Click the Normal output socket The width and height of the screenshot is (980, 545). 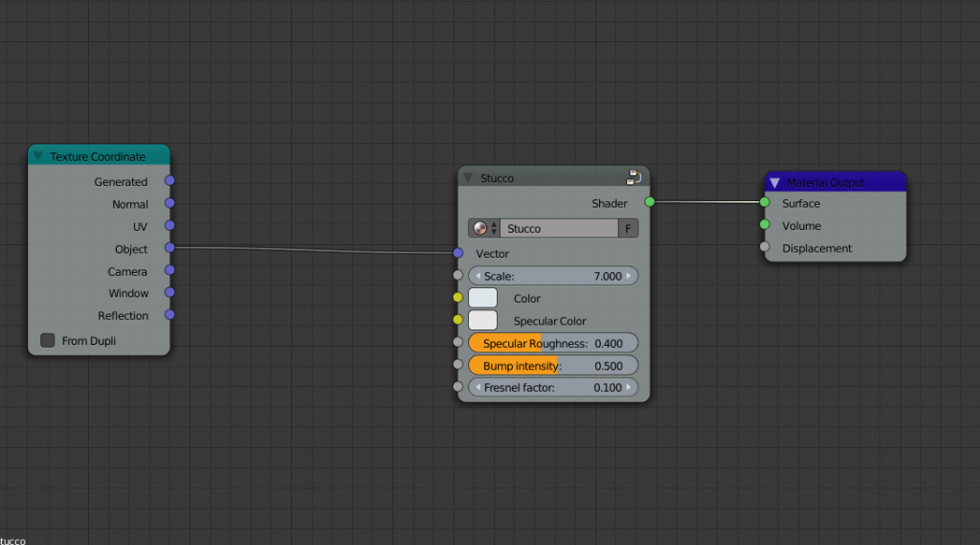pos(169,203)
